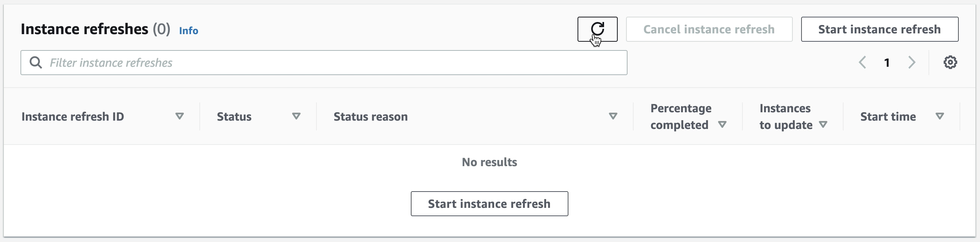The width and height of the screenshot is (980, 242).
Task: Open the Info link
Action: point(189,30)
